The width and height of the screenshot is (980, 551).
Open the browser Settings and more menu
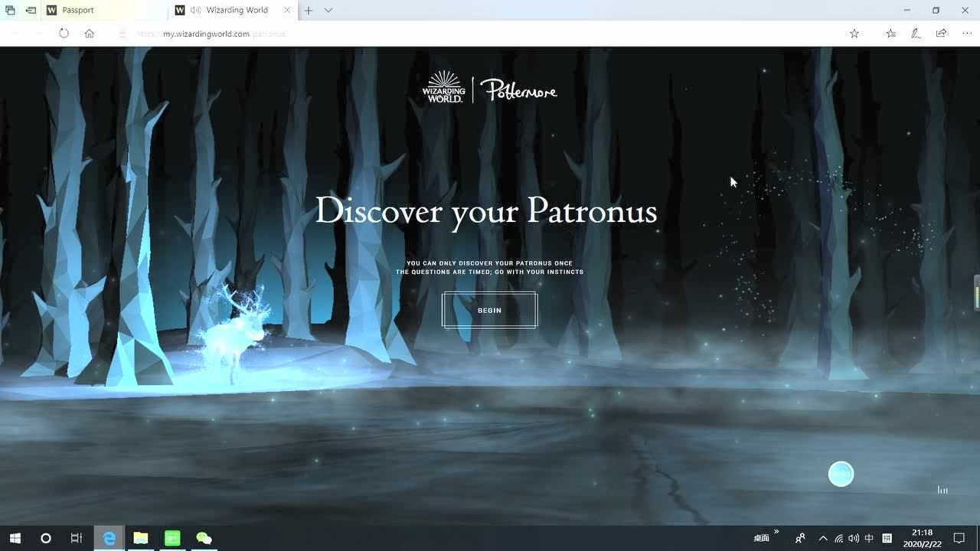[966, 34]
